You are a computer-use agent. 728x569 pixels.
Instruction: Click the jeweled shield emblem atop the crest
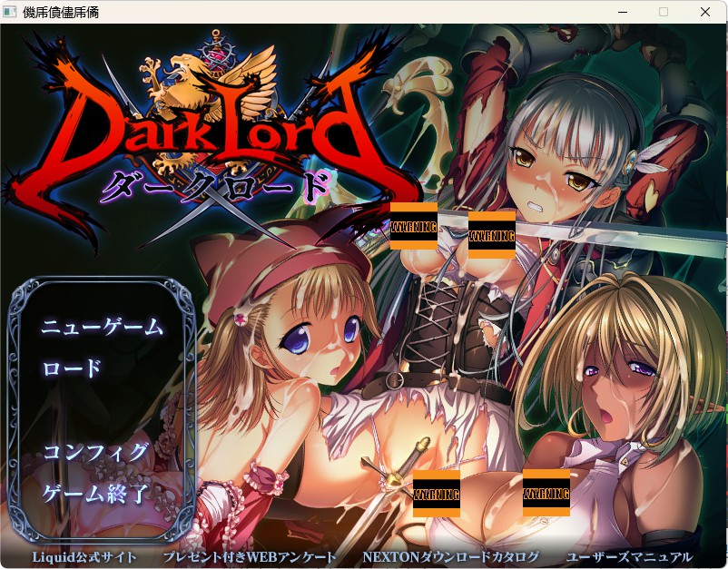coord(216,49)
